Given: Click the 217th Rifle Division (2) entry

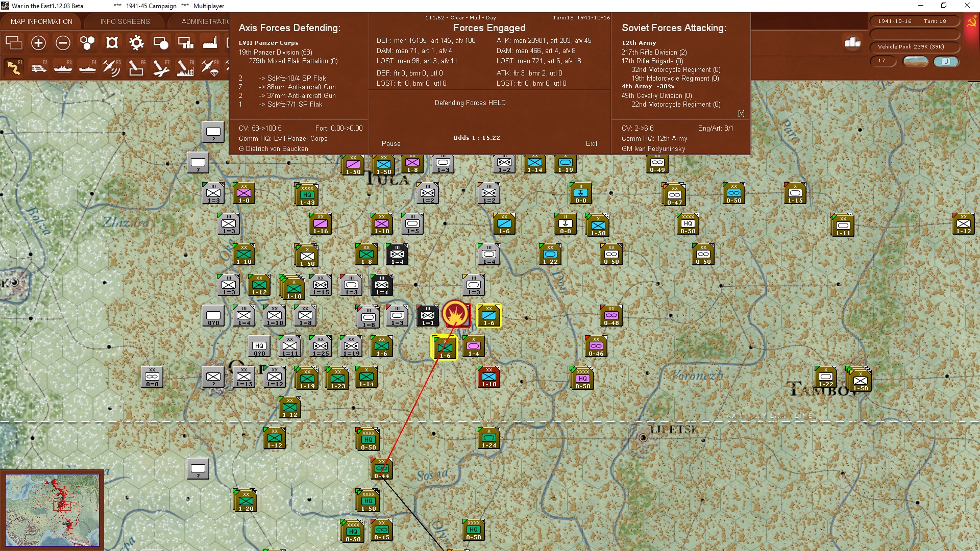Looking at the screenshot, I should point(654,52).
